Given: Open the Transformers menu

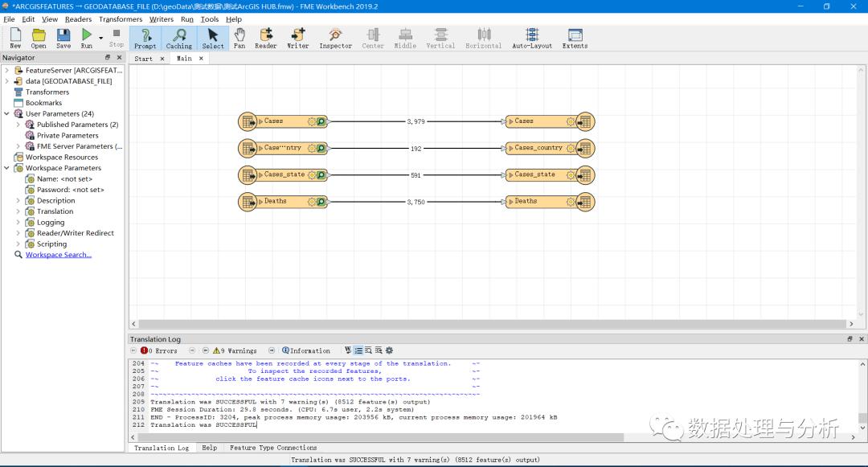Looking at the screenshot, I should [x=121, y=19].
